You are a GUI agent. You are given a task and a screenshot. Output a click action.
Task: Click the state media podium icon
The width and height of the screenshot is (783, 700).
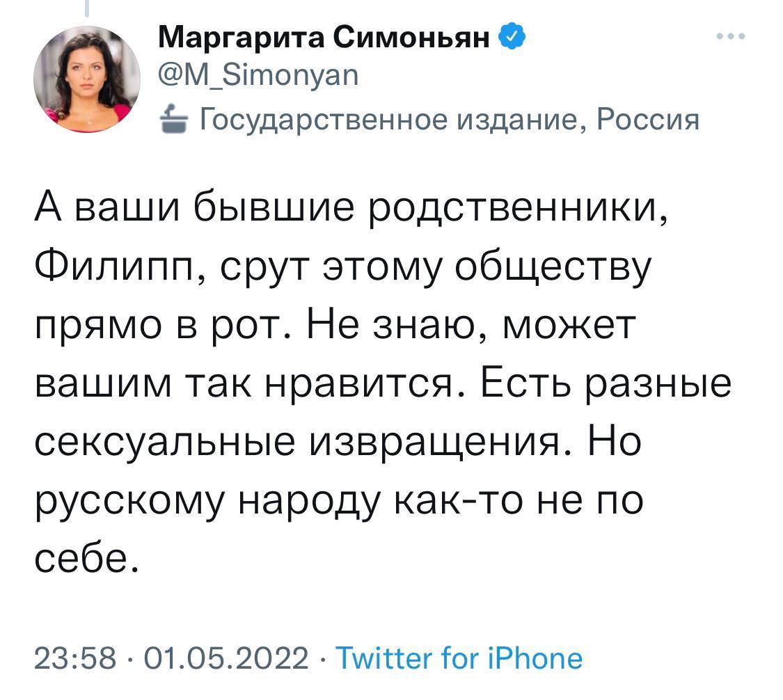174,119
